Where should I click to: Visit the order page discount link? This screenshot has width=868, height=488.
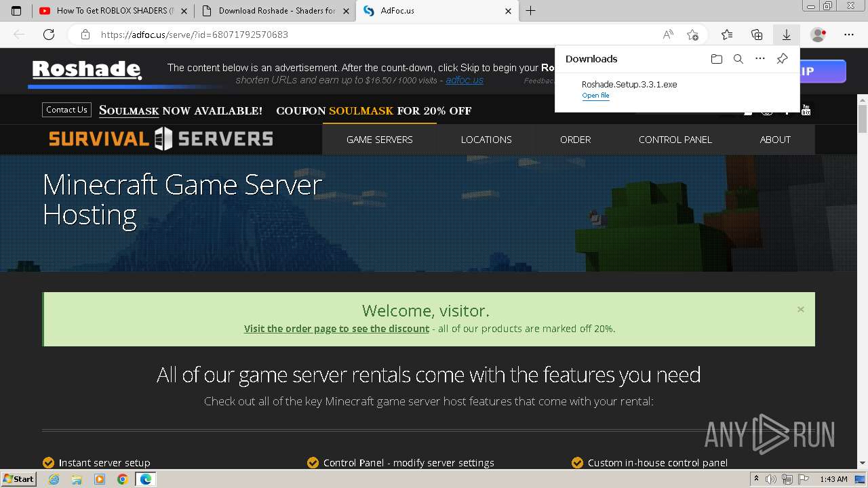point(336,329)
